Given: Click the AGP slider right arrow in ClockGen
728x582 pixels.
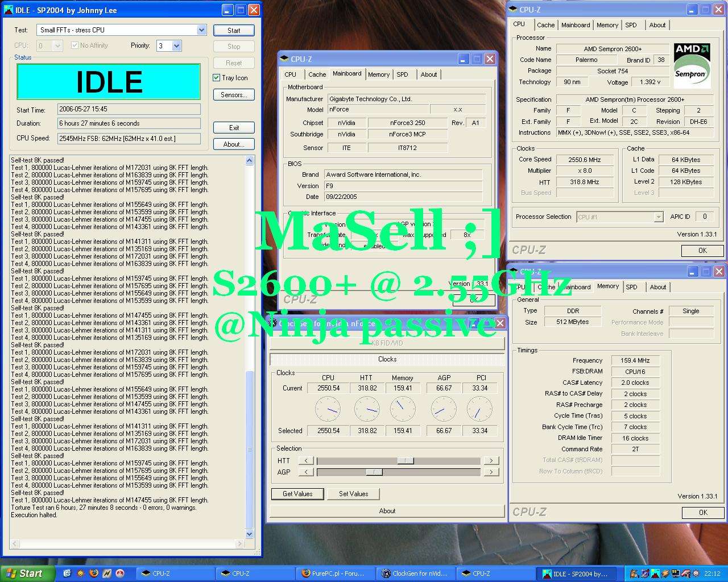Looking at the screenshot, I should [491, 472].
